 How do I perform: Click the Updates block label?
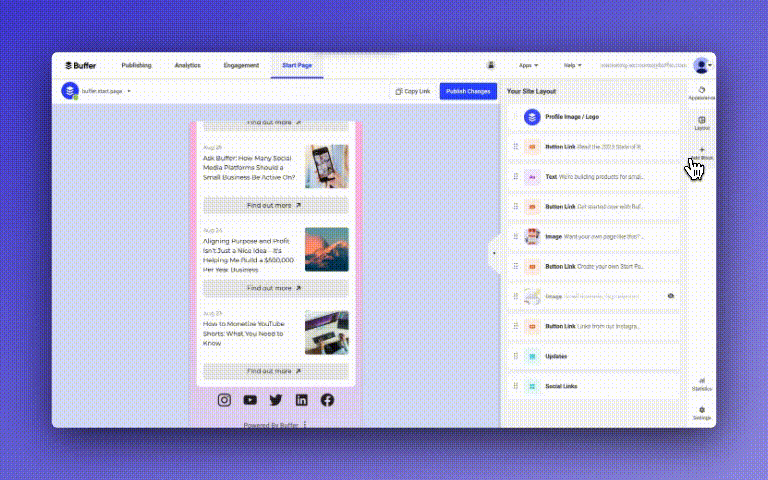pos(556,356)
